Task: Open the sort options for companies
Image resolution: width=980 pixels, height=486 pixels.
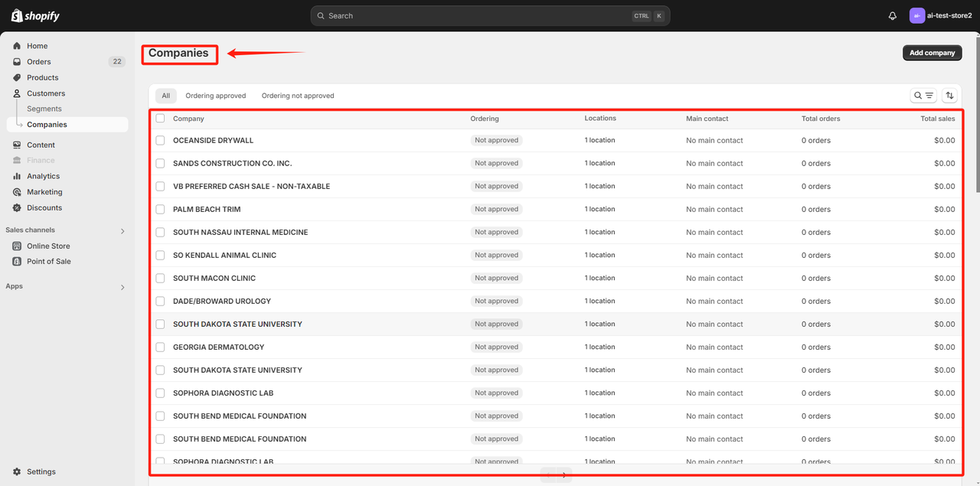Action: pyautogui.click(x=950, y=96)
